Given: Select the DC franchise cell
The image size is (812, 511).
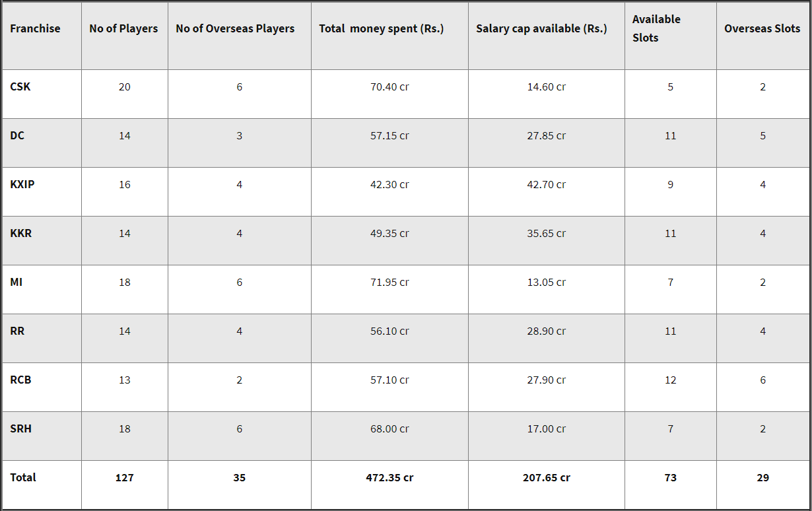Looking at the screenshot, I should (x=17, y=135).
